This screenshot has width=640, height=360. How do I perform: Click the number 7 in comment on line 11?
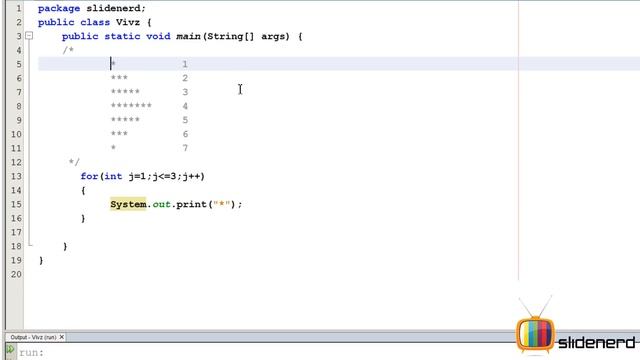(185, 148)
